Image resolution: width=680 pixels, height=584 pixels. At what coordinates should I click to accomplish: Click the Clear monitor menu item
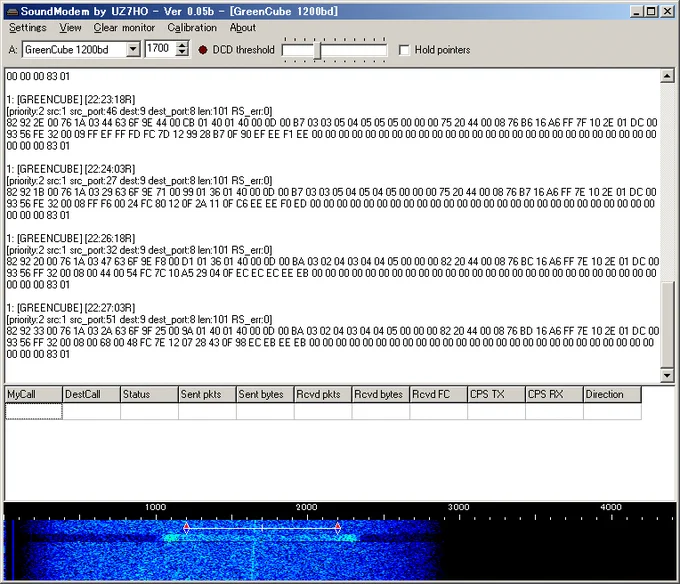coord(124,28)
